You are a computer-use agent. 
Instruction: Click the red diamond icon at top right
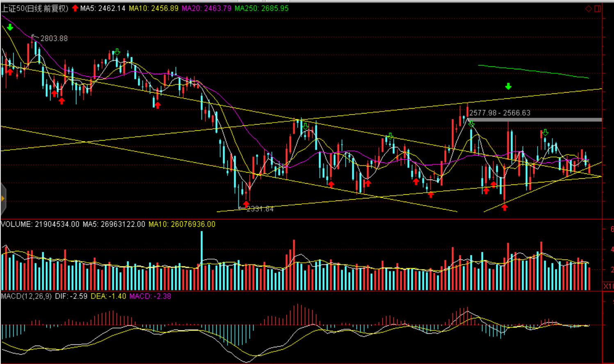click(589, 9)
